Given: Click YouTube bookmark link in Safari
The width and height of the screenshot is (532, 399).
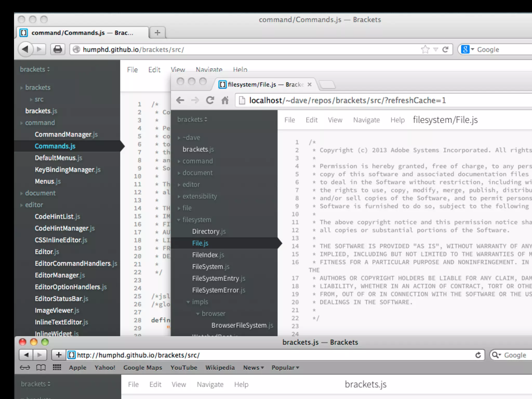Looking at the screenshot, I should (184, 368).
